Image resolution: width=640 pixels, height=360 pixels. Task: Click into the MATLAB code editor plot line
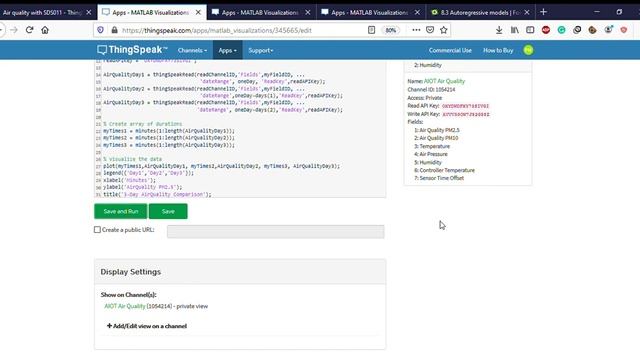221,166
